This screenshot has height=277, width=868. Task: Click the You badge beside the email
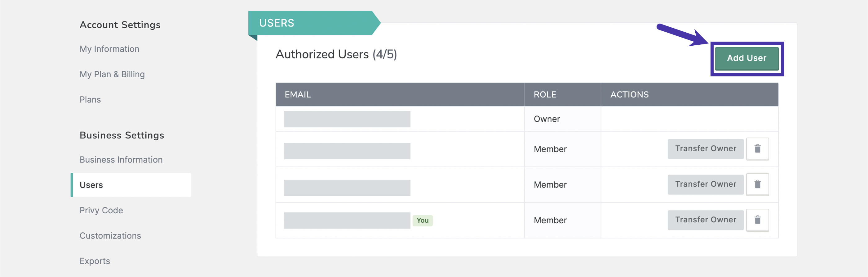(x=422, y=220)
